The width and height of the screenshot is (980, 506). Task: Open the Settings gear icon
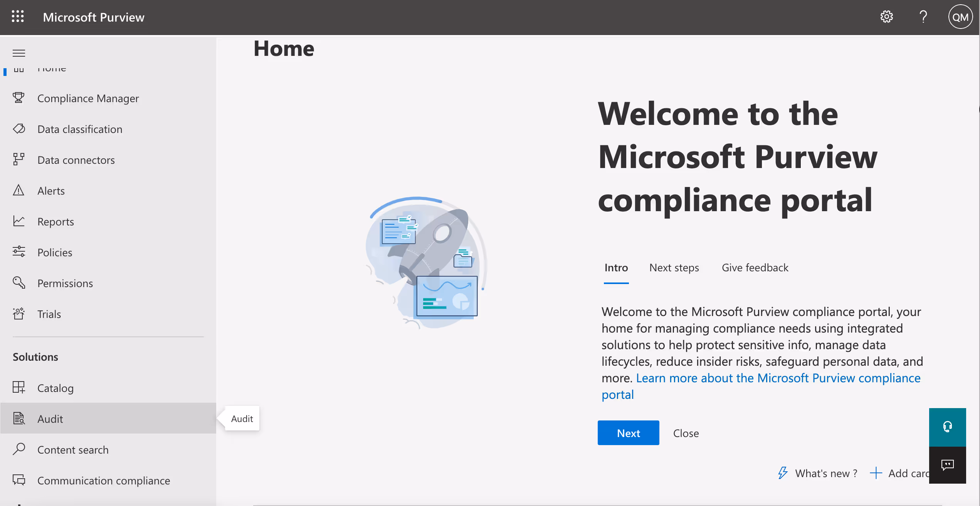coord(886,17)
